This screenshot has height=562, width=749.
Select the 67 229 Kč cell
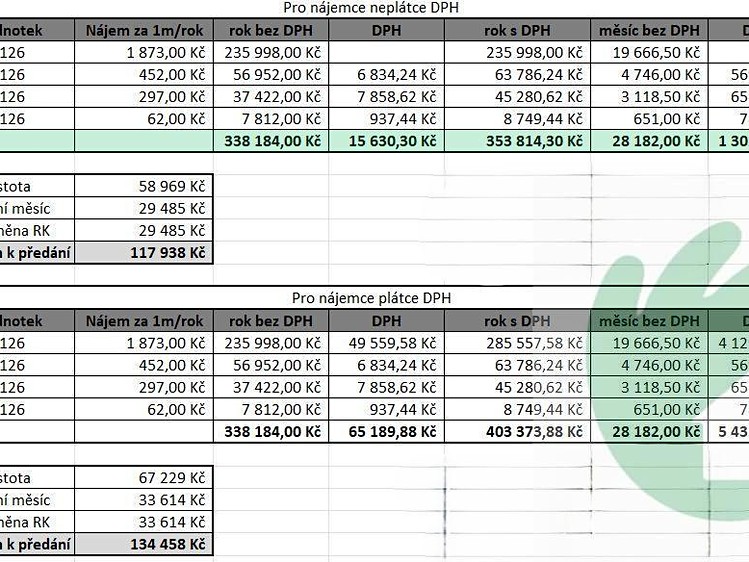pyautogui.click(x=144, y=477)
